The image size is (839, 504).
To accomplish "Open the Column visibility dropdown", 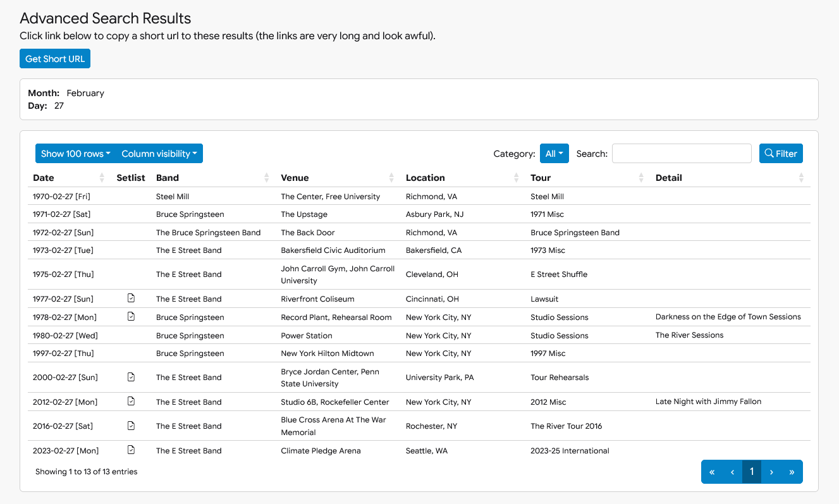I will (159, 154).
